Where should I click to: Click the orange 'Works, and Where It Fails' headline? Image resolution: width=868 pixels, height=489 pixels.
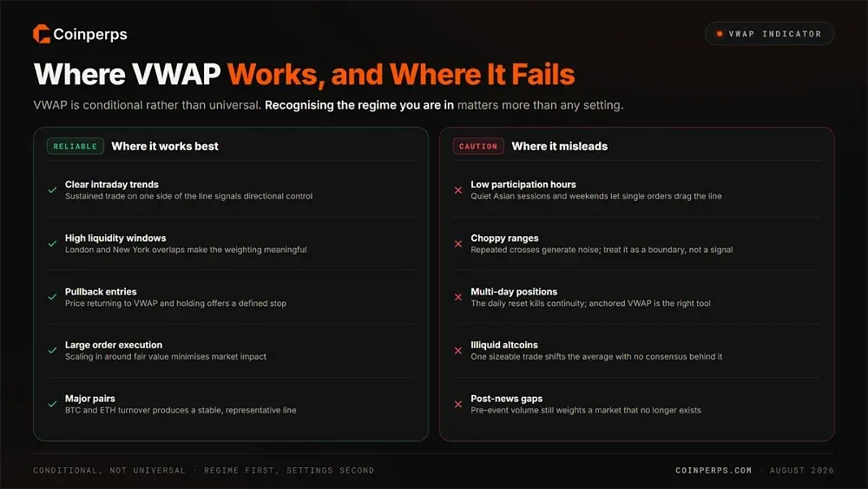(x=401, y=76)
